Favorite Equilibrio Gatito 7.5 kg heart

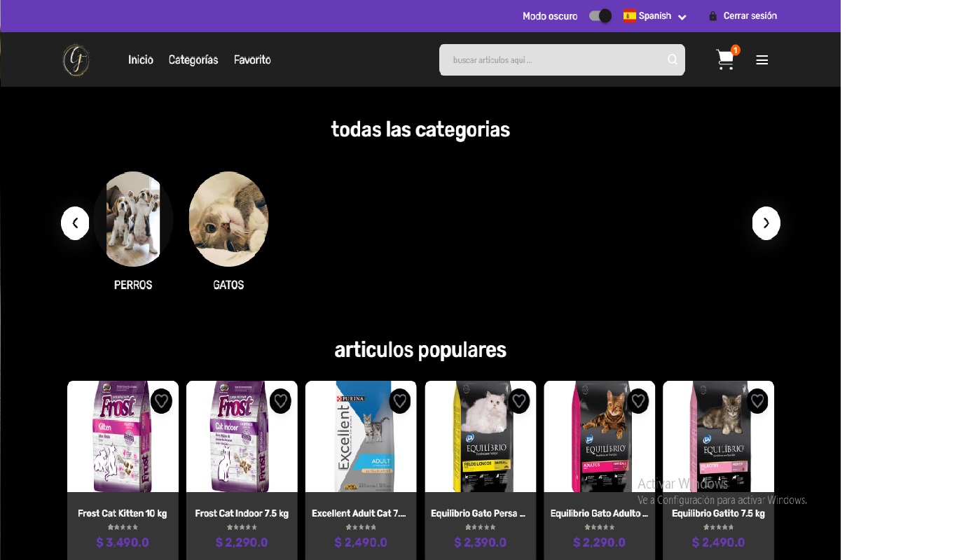tap(757, 401)
